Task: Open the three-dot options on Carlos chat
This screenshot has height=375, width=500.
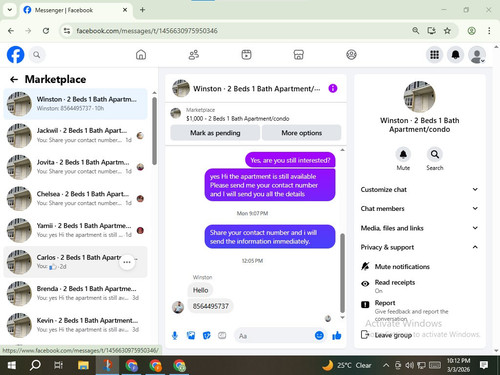Action: [127, 262]
